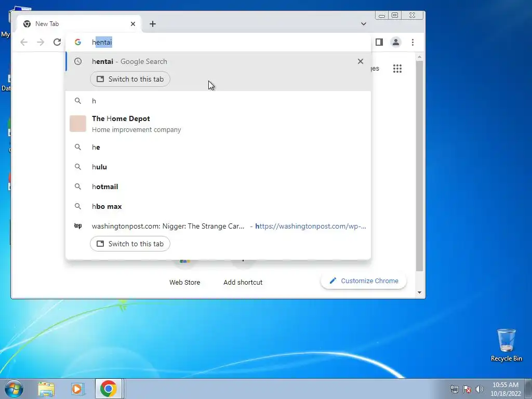Screen dimensions: 532x399
Task: Open the Chrome side panel icon
Action: tap(379, 42)
